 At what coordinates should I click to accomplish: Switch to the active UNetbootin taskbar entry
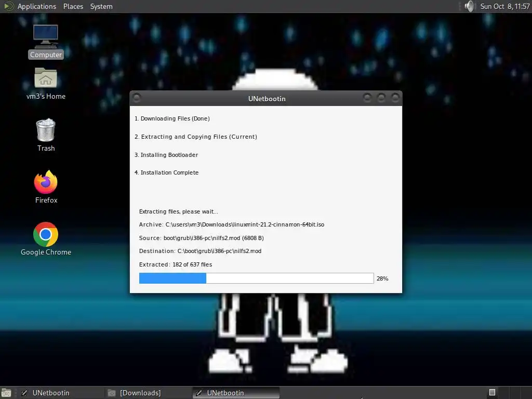(236, 393)
